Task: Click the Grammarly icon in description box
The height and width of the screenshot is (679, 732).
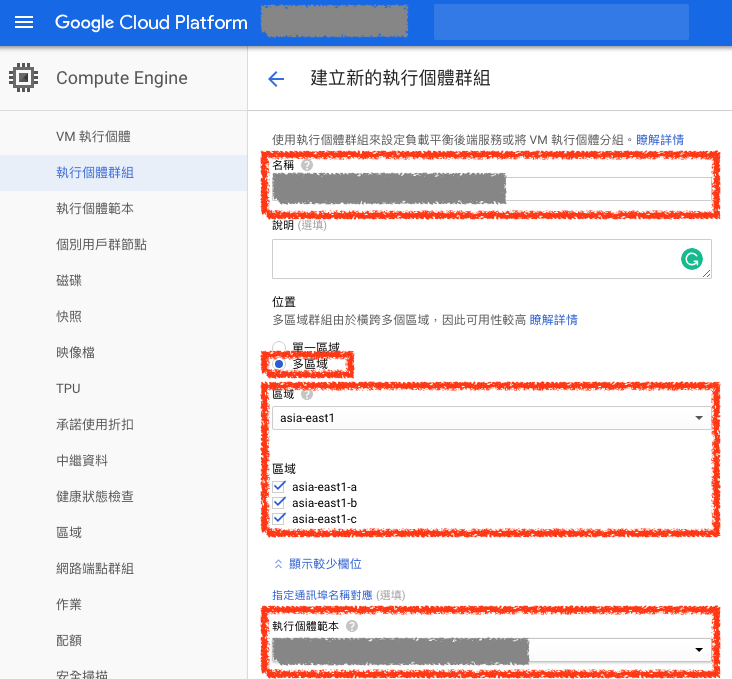Action: [x=691, y=259]
